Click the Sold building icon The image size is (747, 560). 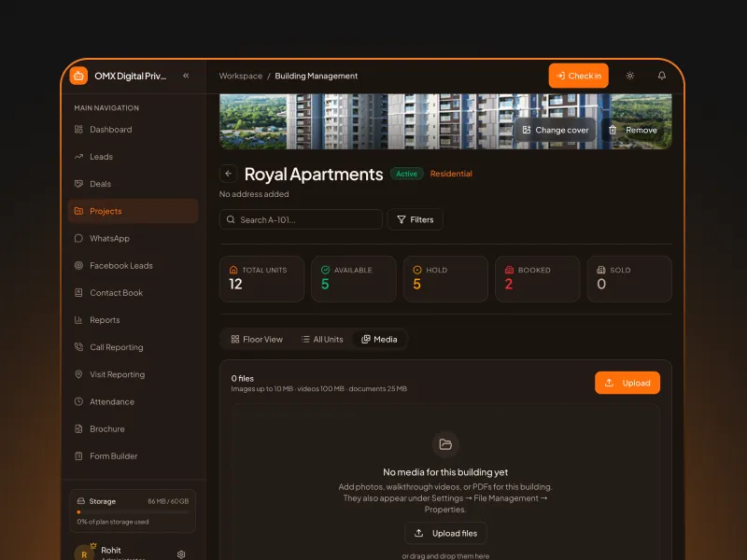click(601, 270)
